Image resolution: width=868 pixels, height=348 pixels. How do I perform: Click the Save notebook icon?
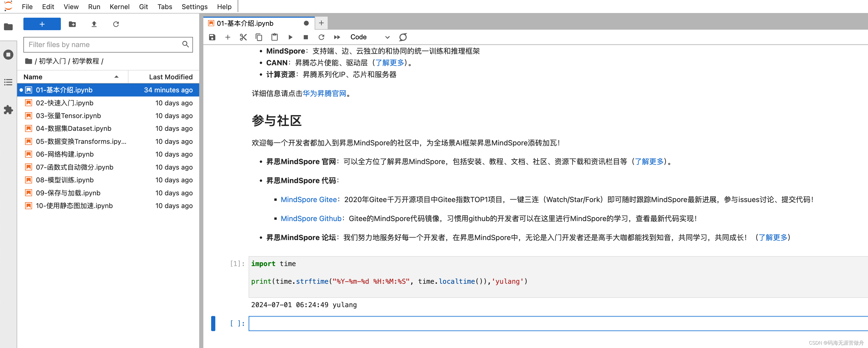pos(212,37)
